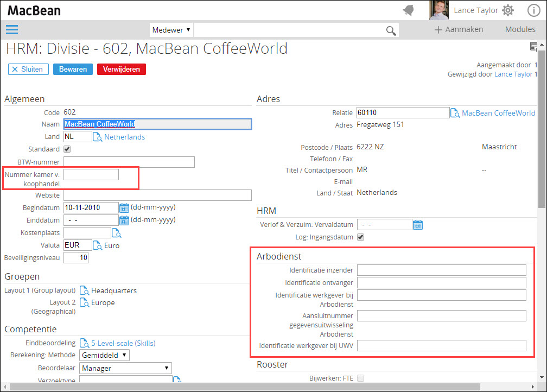Open lookup icon for Eindbeoordeling
This screenshot has height=392, width=547.
tap(85, 343)
